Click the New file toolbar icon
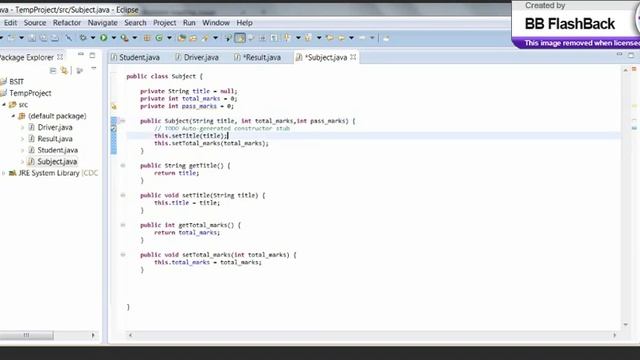The width and height of the screenshot is (640, 360). click(x=11, y=38)
